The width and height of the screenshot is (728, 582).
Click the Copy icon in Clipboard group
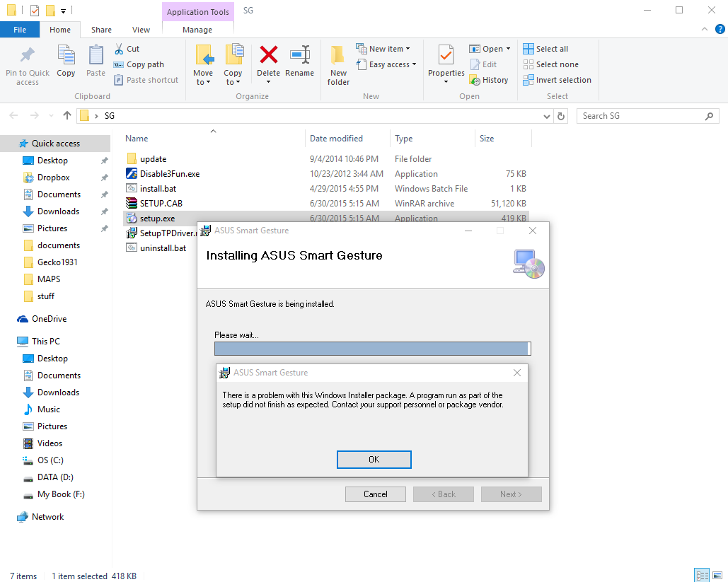[x=66, y=55]
